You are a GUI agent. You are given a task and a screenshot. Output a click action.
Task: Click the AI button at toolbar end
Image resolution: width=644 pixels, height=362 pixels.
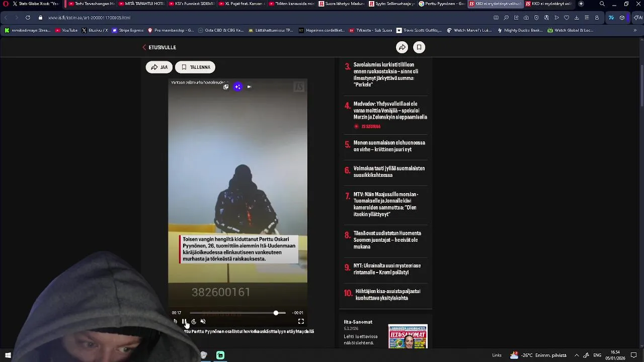[x=637, y=18]
